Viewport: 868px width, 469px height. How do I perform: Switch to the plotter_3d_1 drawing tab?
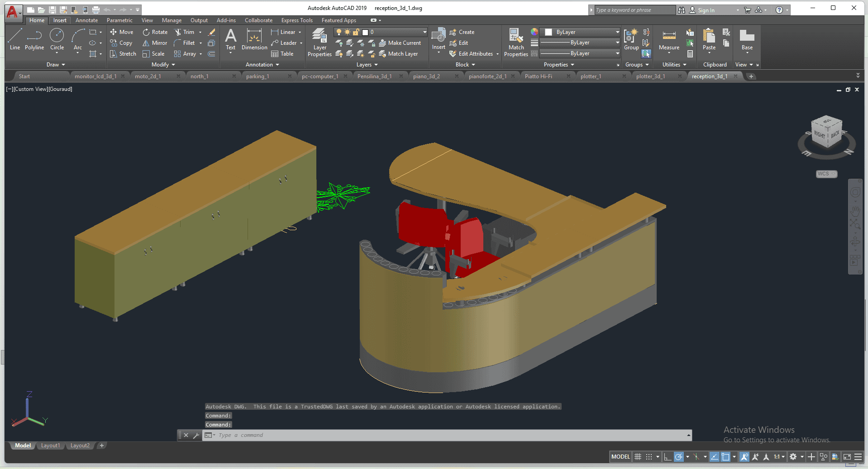(650, 76)
